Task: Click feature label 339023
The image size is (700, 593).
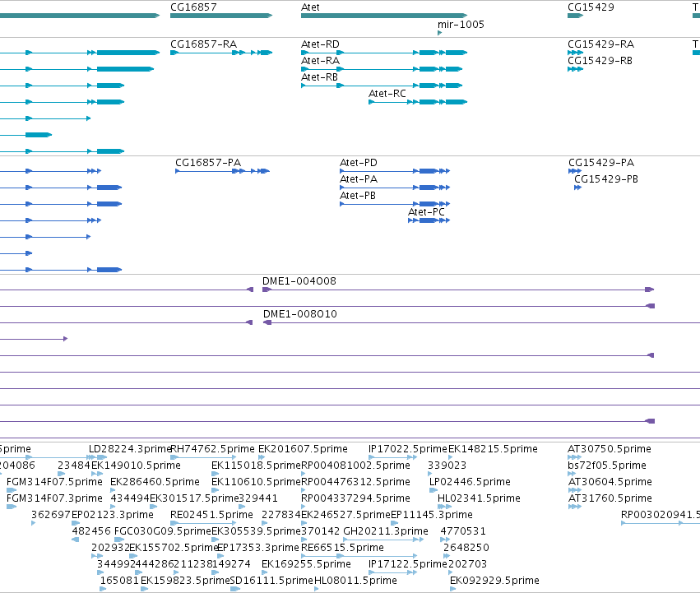Action: click(447, 466)
